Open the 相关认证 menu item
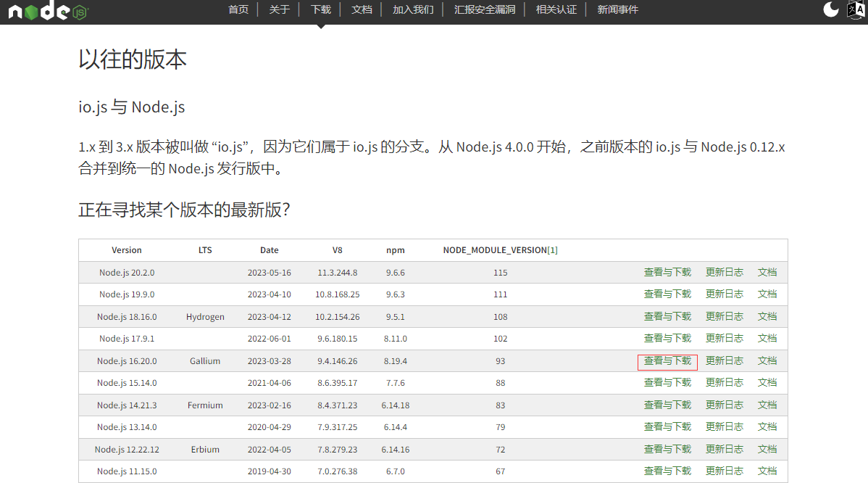868x483 pixels. (556, 9)
